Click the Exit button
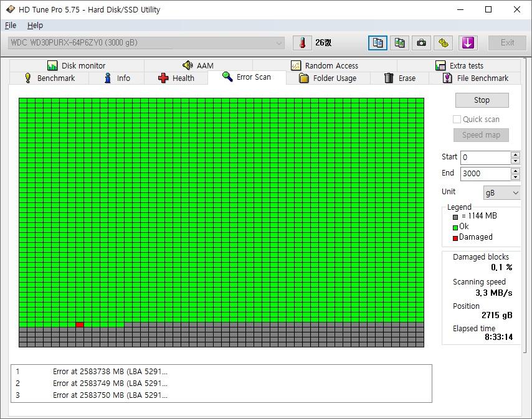 [x=507, y=43]
